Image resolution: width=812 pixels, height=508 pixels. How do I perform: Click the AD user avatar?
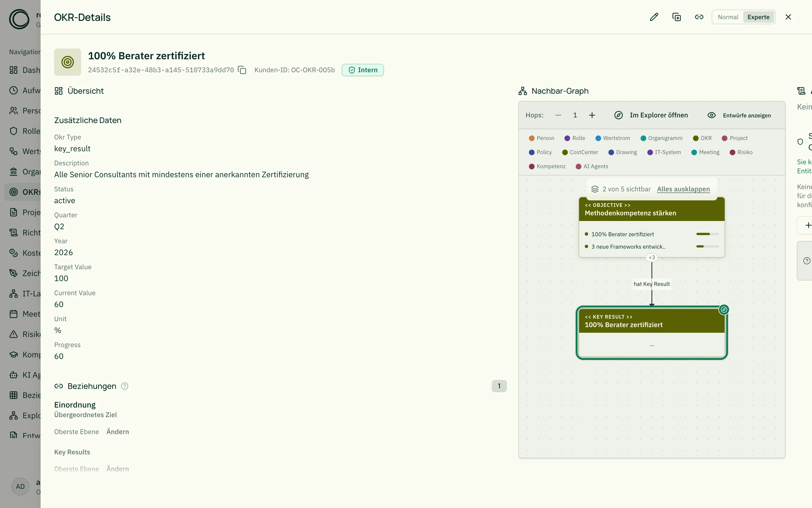(x=20, y=487)
